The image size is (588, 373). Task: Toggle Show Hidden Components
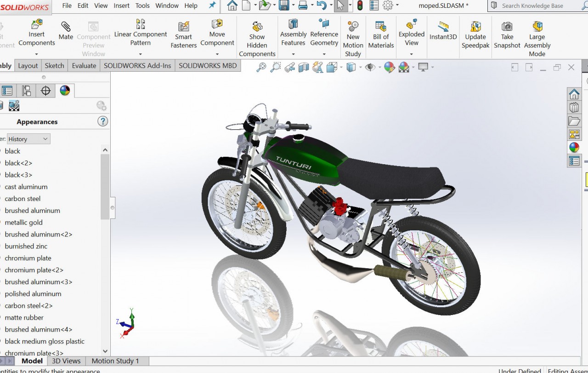257,27
